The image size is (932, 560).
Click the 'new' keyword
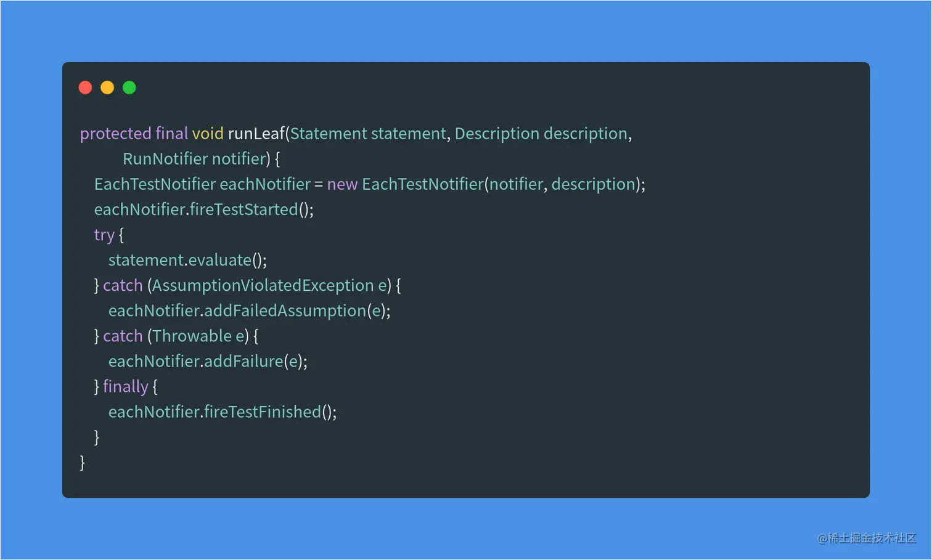click(342, 184)
